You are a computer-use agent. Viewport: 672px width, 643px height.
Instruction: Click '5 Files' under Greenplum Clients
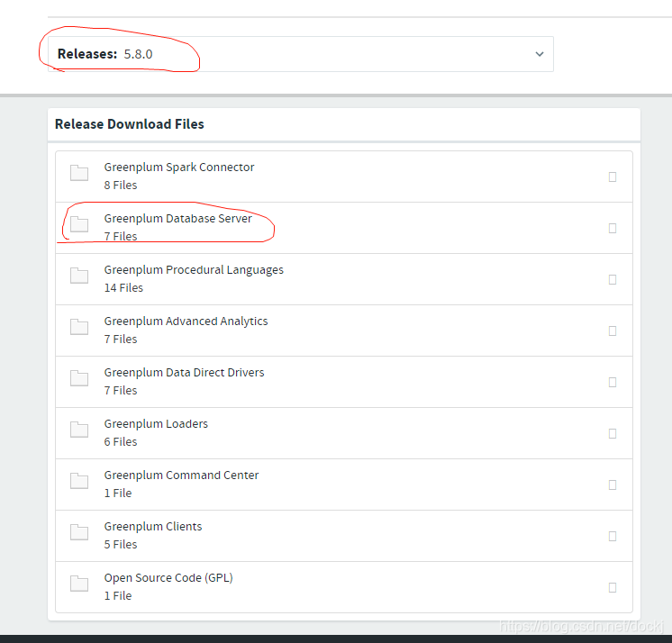click(121, 545)
